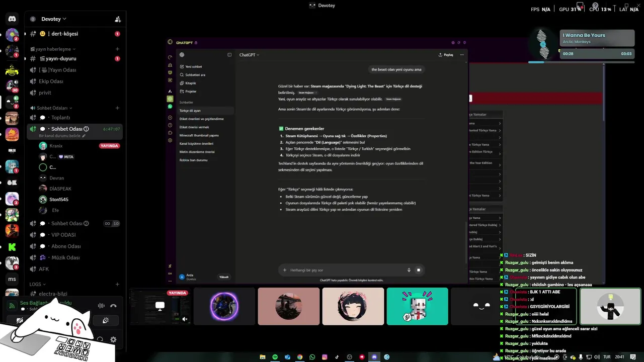Toggle noise suppression waveform icon
This screenshot has width=644, height=362.
click(101, 306)
